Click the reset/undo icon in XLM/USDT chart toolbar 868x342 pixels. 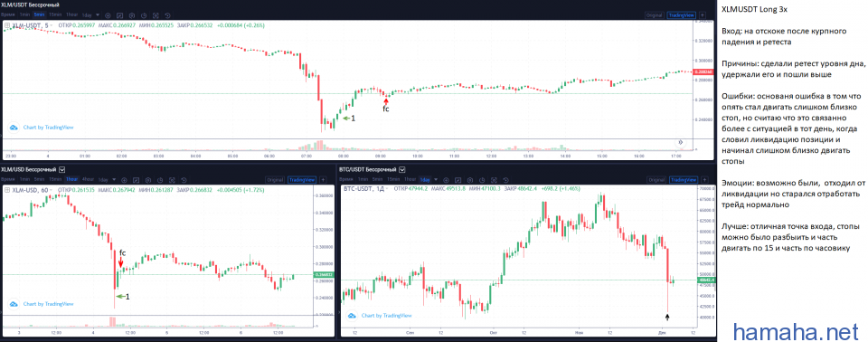coord(168,15)
